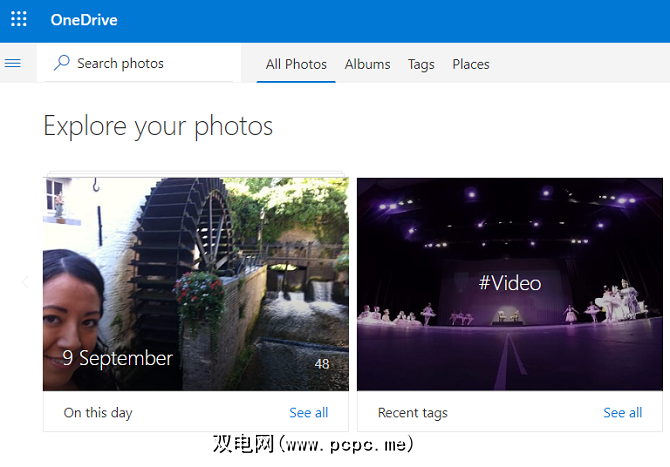The image size is (670, 467).
Task: Click the previous carousel arrow
Action: pos(25,282)
